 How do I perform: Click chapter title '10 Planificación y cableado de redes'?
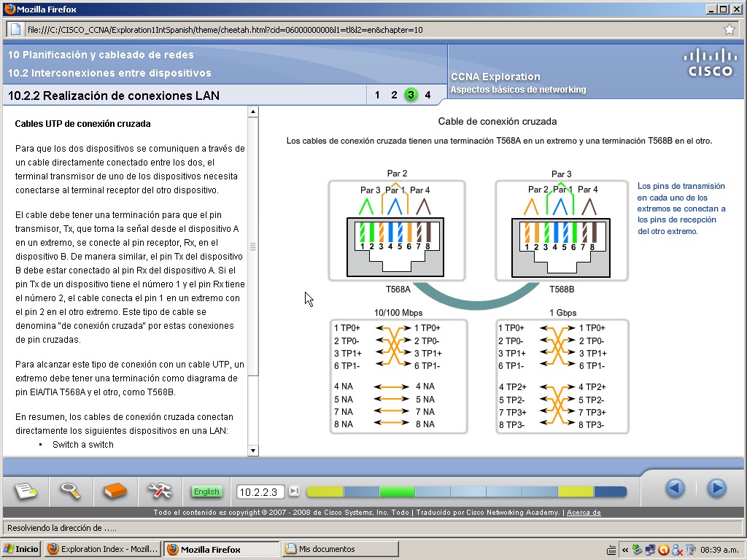tap(101, 55)
